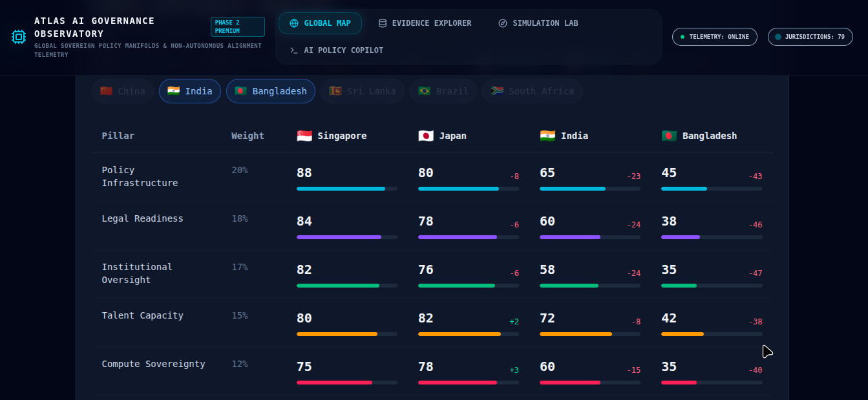
Task: Click the -47 delta for Bangladesh
Action: pyautogui.click(x=756, y=273)
